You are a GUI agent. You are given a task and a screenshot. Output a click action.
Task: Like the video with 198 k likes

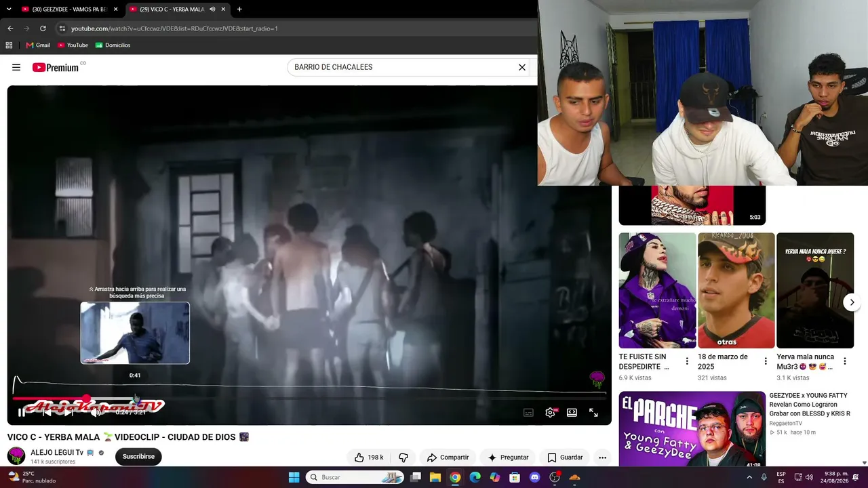tap(368, 457)
